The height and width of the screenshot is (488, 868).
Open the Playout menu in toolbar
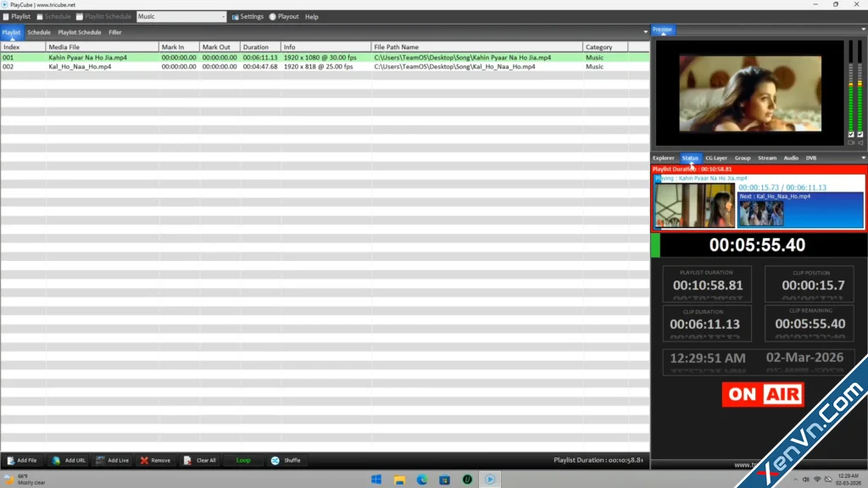tap(284, 17)
